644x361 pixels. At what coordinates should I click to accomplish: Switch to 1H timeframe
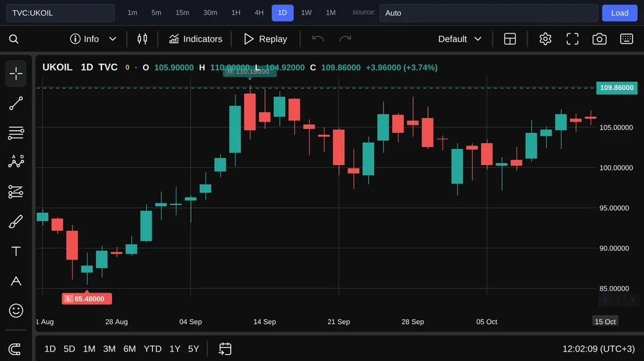[x=235, y=13]
